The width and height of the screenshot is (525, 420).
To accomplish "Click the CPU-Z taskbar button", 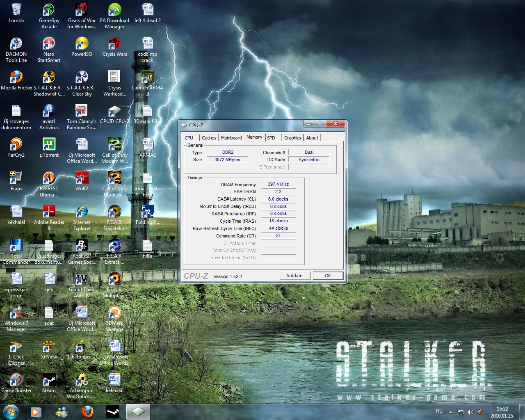I will (138, 411).
